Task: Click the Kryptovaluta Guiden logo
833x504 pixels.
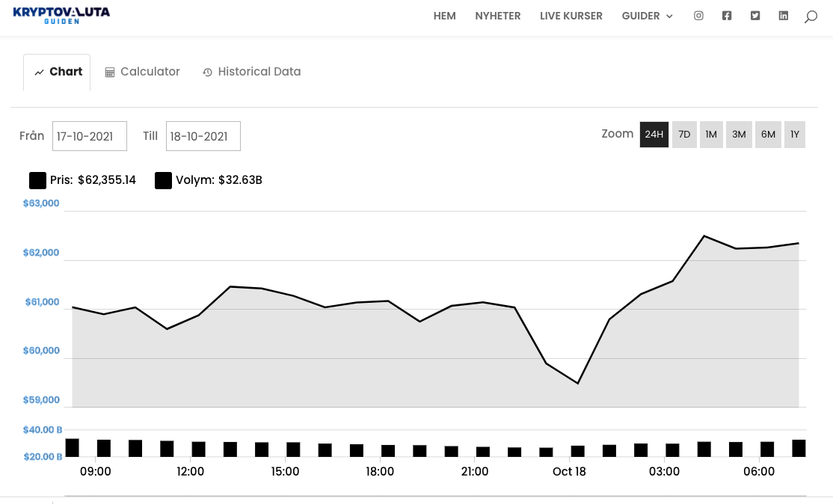Action: click(62, 15)
